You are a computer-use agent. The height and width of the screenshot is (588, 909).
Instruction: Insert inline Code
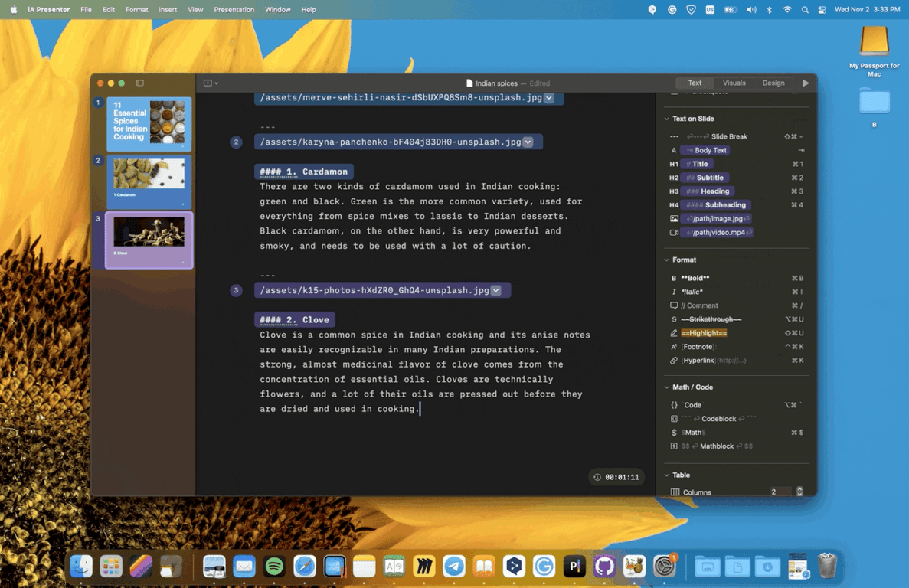tap(736, 405)
